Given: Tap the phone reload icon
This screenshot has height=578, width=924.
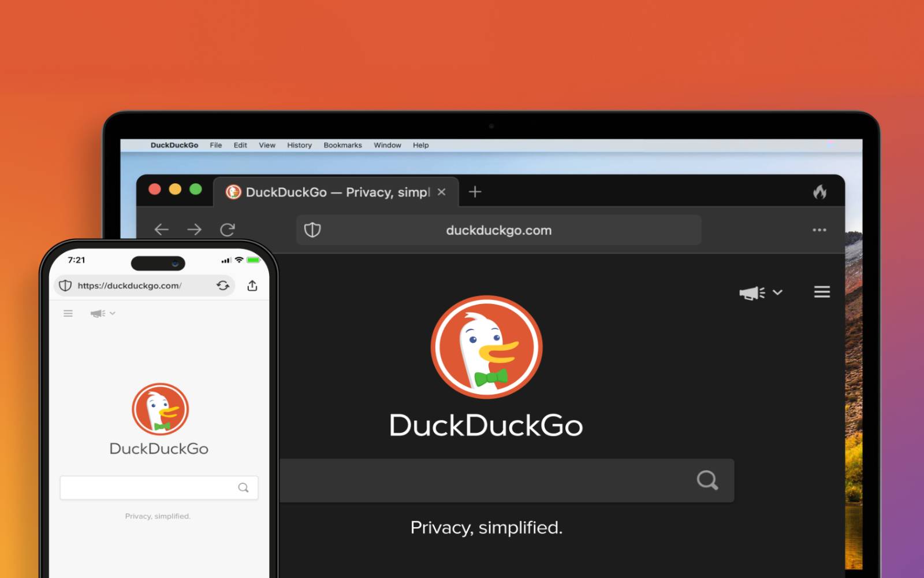Looking at the screenshot, I should point(223,286).
